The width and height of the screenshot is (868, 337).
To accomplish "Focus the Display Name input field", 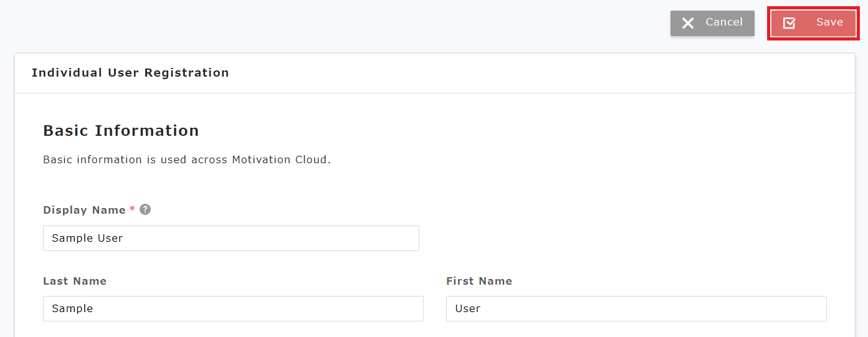I will tap(231, 238).
